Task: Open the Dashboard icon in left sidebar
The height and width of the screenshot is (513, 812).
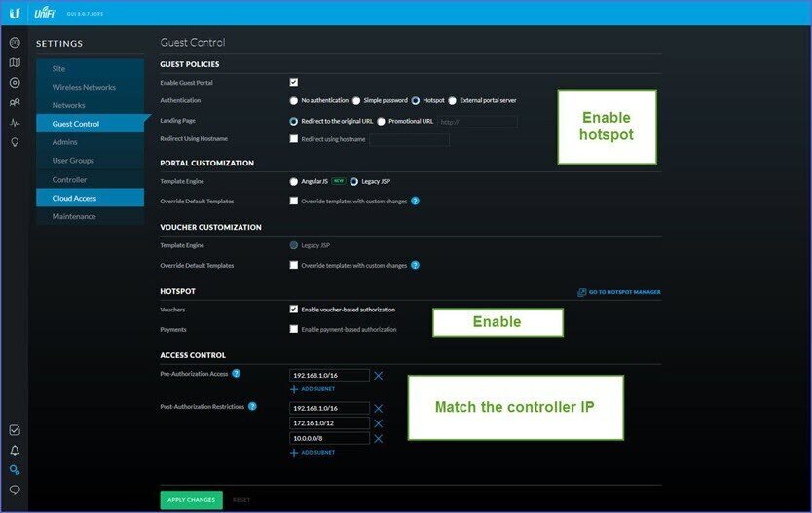Action: pos(15,43)
